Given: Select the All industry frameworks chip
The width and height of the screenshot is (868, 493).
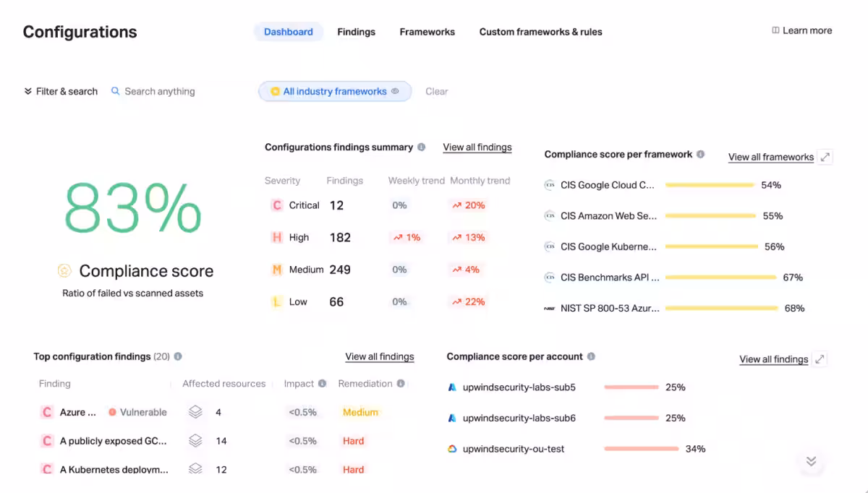Looking at the screenshot, I should (335, 91).
